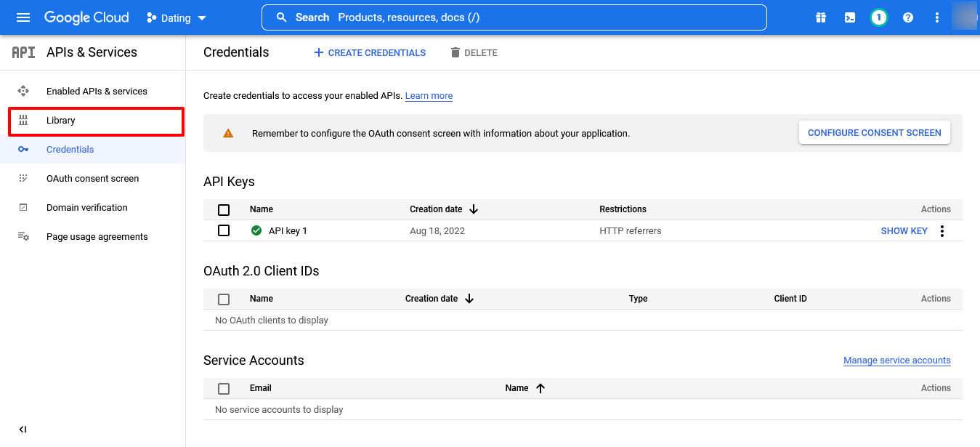
Task: Click the green check status icon for API key 1
Action: click(256, 230)
